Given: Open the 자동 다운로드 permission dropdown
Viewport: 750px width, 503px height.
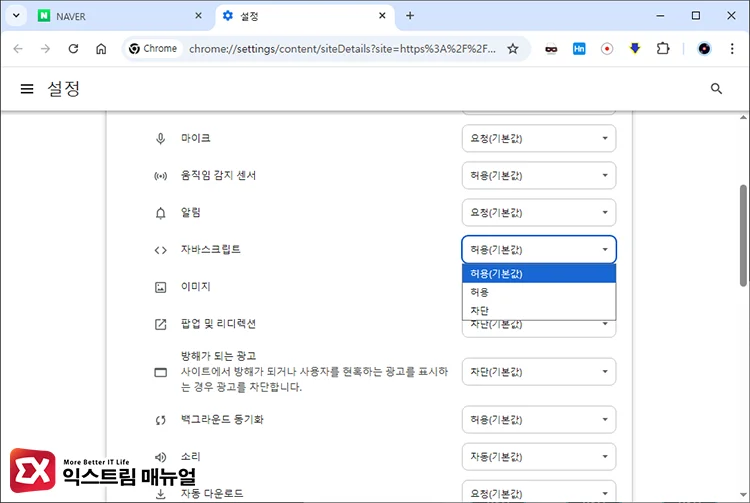Looking at the screenshot, I should point(539,492).
